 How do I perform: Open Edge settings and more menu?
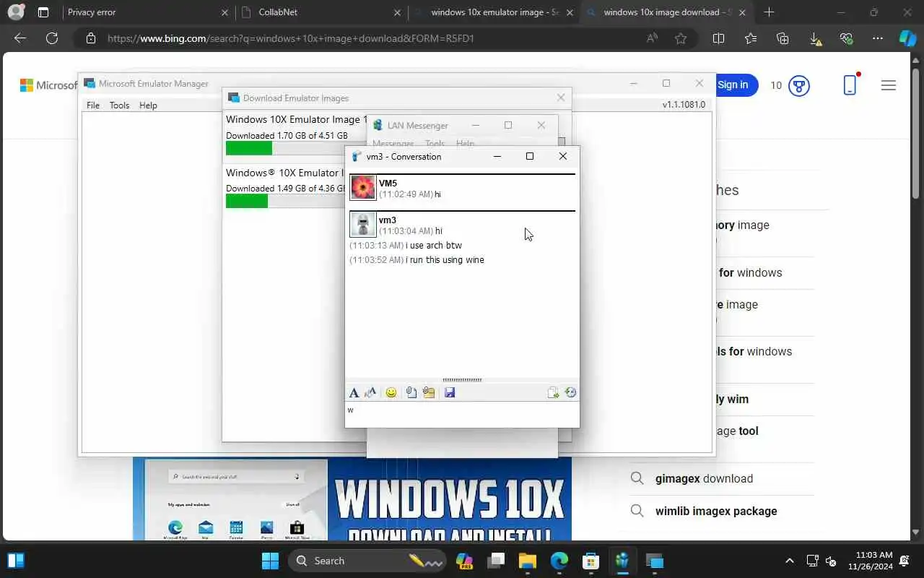(878, 38)
